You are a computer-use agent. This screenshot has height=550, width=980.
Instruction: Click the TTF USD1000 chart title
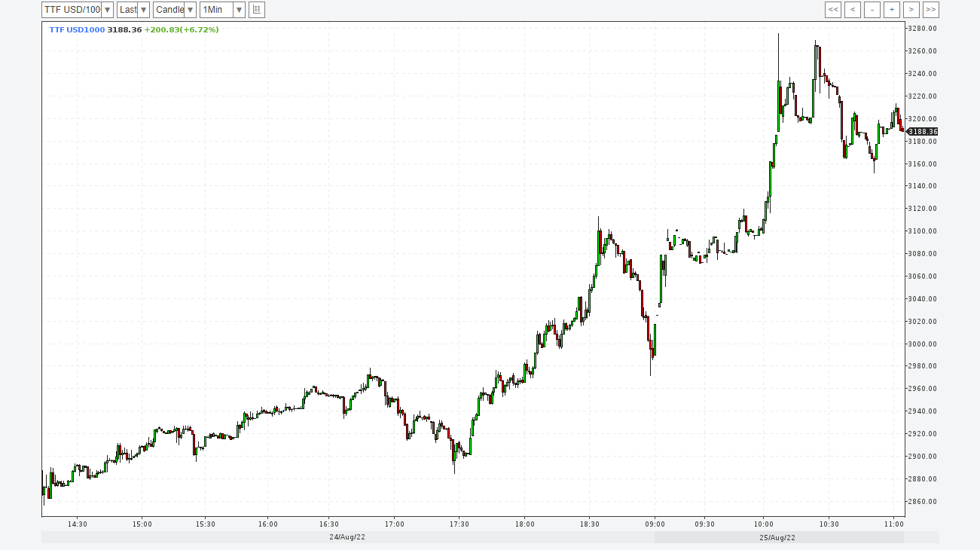click(77, 29)
